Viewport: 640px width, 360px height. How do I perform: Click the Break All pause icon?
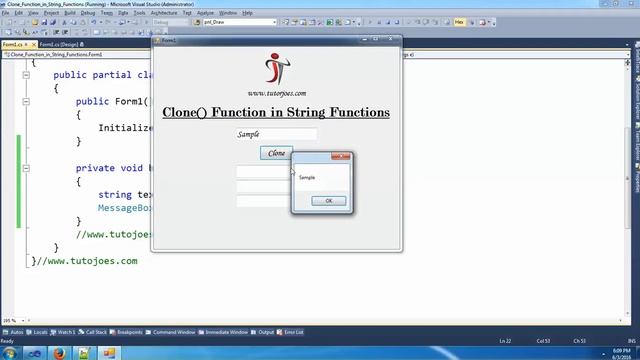379,22
